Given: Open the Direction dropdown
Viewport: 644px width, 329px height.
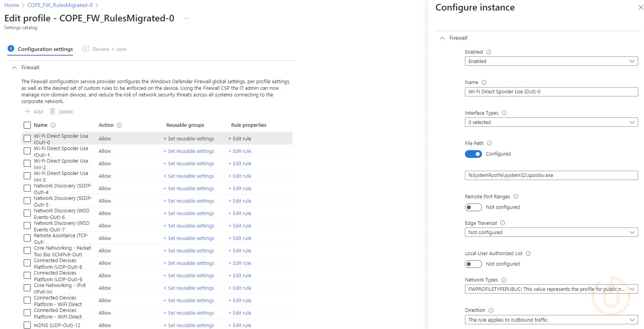Looking at the screenshot, I should point(551,320).
